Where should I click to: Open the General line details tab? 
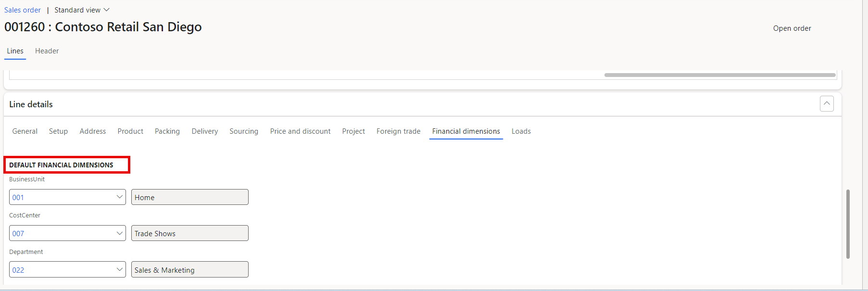[x=25, y=131]
